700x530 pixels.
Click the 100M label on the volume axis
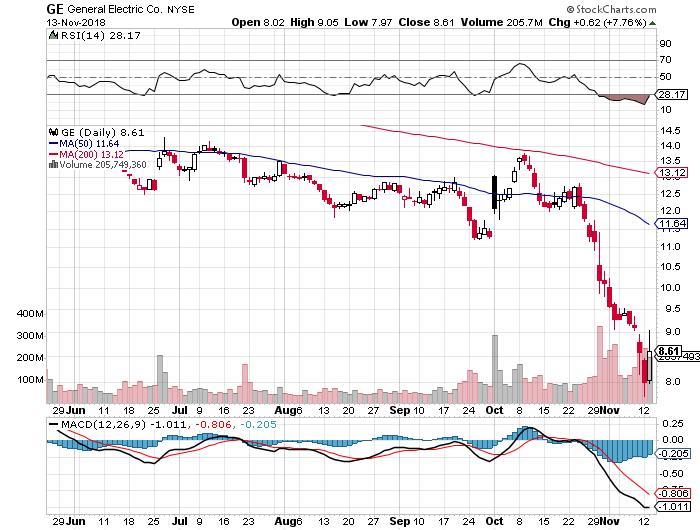(30, 380)
